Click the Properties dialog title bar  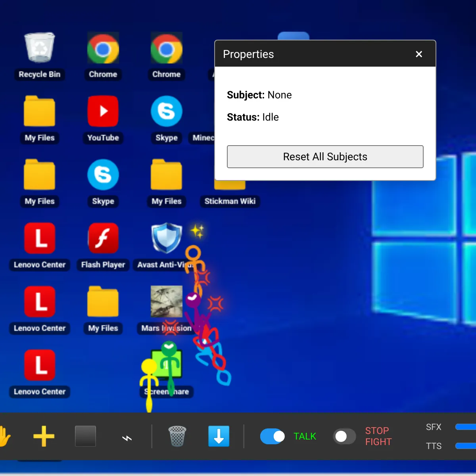pos(325,54)
